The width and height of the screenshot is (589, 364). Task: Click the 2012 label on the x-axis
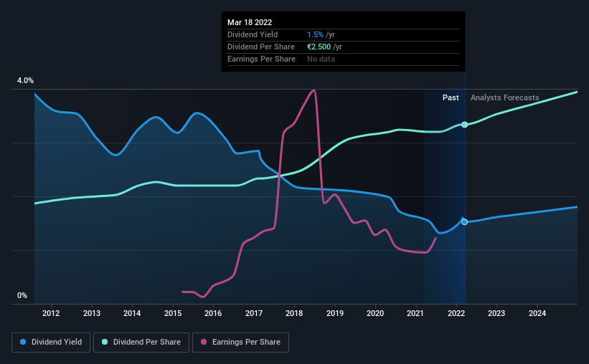click(x=51, y=313)
